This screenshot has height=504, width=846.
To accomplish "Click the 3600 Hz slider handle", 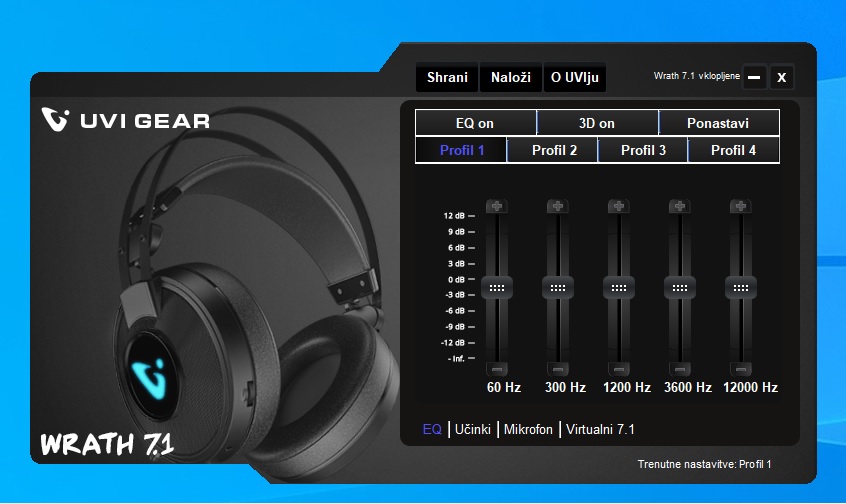I will (679, 288).
